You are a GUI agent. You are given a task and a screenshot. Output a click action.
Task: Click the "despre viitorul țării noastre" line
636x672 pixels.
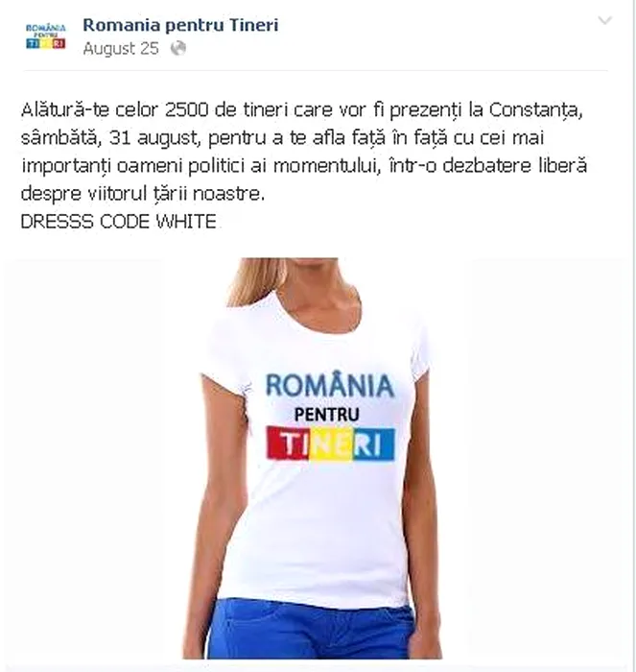click(x=143, y=194)
